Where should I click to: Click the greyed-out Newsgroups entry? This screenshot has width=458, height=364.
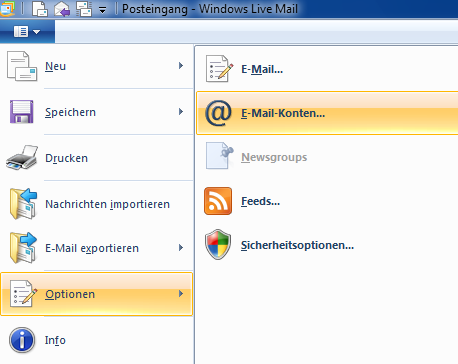(327, 157)
